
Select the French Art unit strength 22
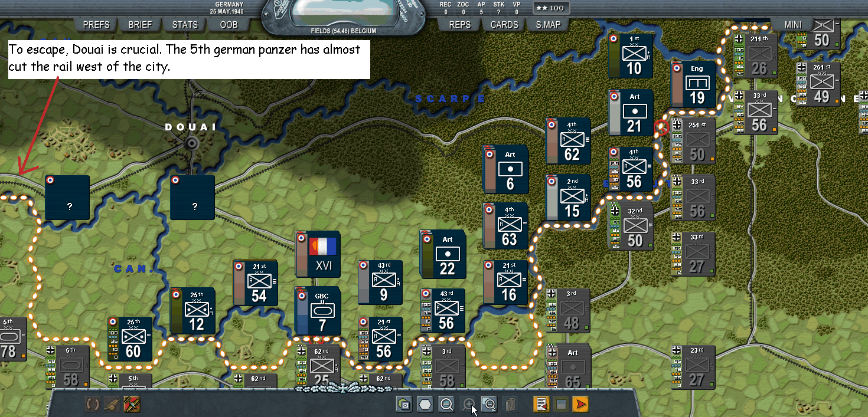click(x=443, y=255)
